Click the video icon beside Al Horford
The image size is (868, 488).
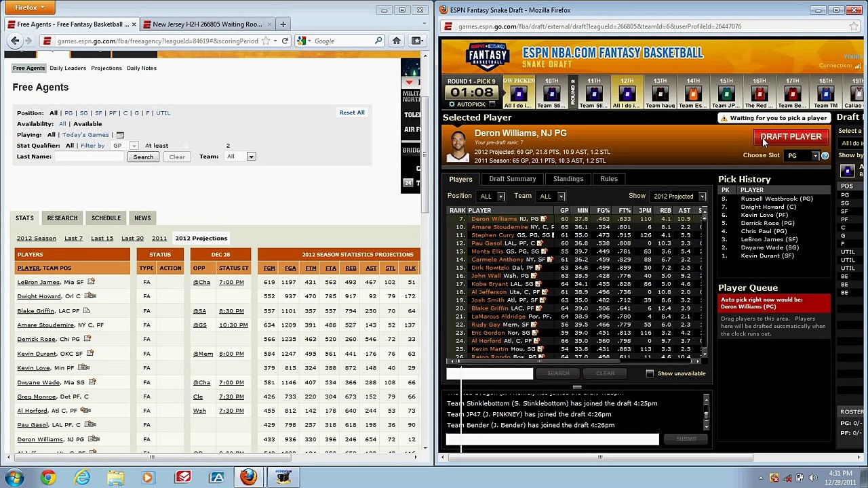[86, 410]
